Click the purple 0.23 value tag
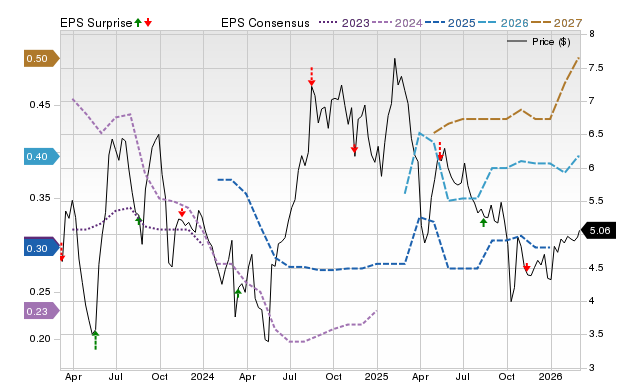 pos(41,311)
